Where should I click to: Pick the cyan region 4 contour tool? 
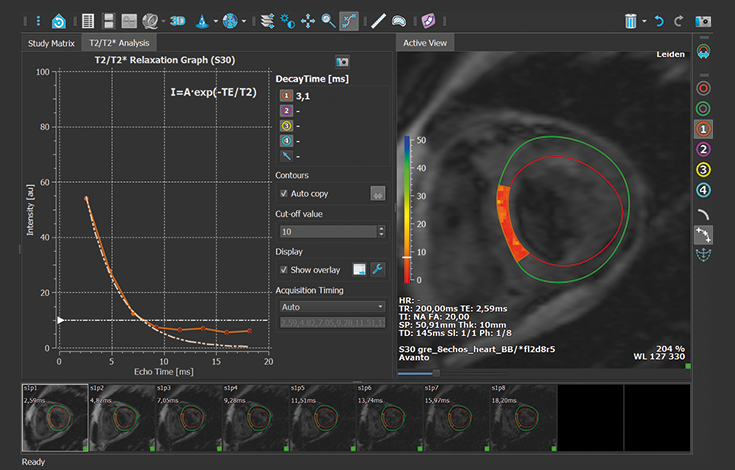(703, 190)
